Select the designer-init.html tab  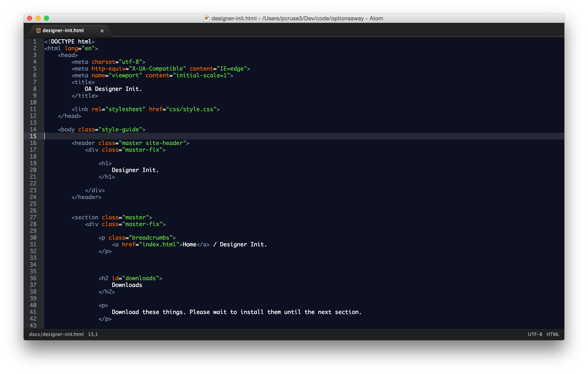[63, 31]
